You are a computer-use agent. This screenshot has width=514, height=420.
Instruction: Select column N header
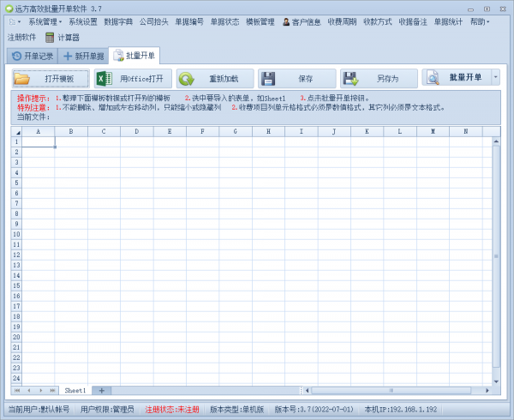pyautogui.click(x=466, y=131)
